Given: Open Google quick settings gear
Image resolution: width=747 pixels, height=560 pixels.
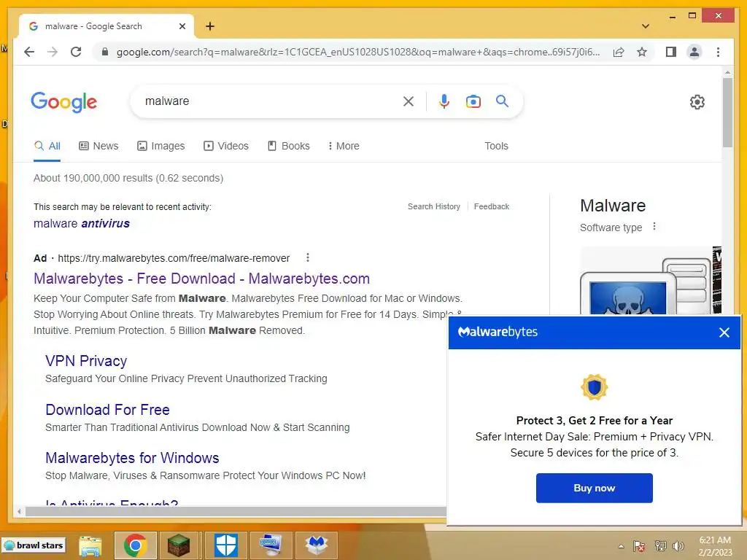Looking at the screenshot, I should [x=697, y=102].
